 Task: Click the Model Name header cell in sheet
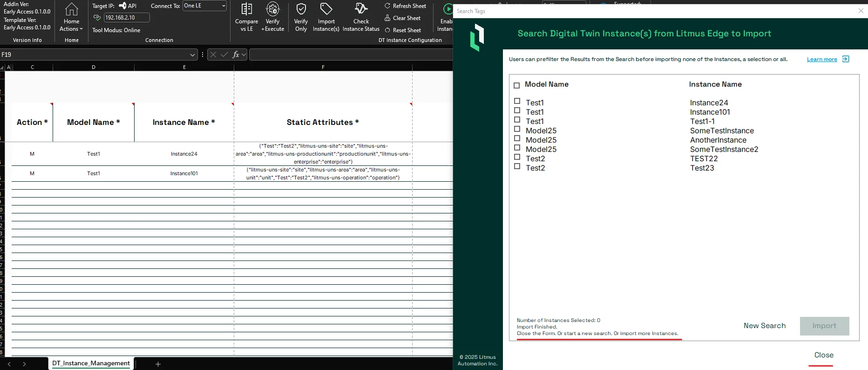tap(94, 122)
